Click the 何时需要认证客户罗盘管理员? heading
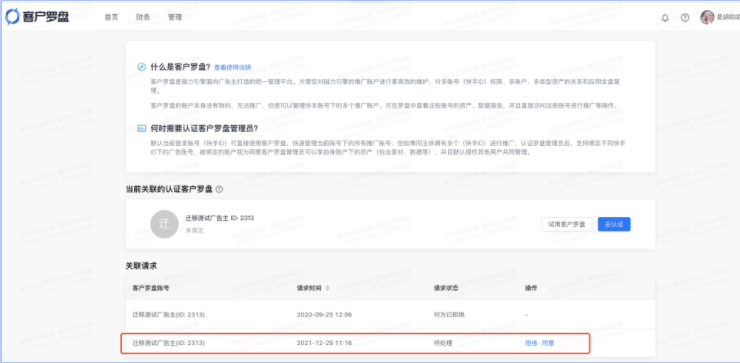Screen dimensions: 740x363 pyautogui.click(x=204, y=128)
